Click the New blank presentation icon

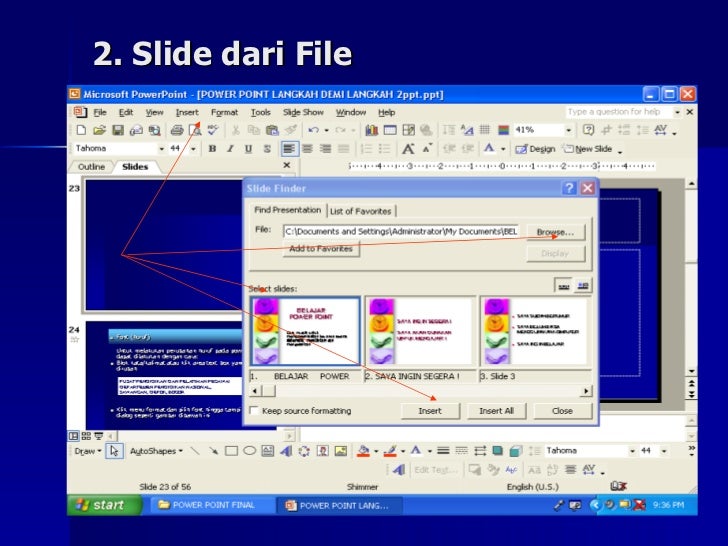click(81, 130)
